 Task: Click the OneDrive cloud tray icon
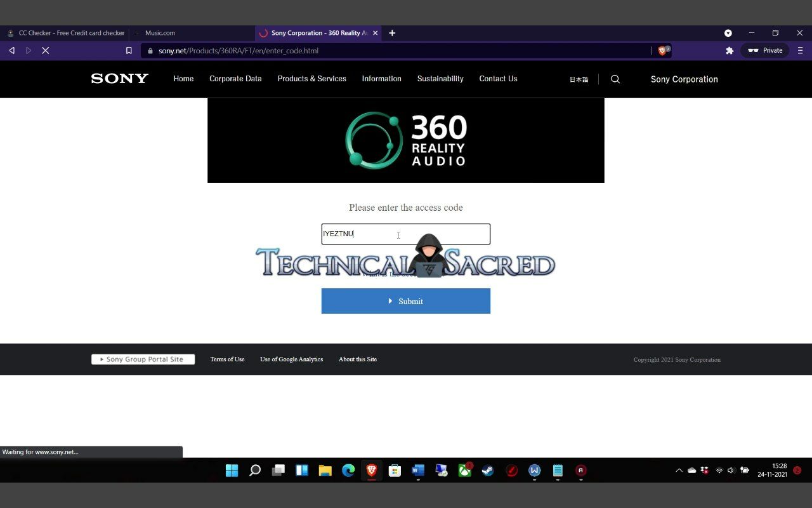[692, 471]
